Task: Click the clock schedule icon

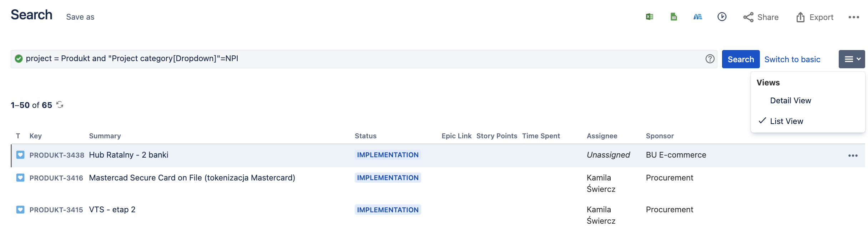Action: tap(722, 17)
